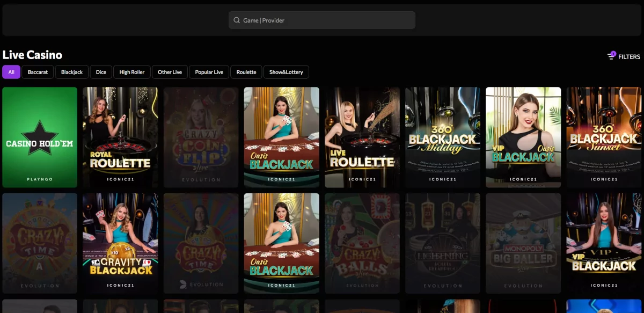
Task: Select VIP Oasis Blackjack card
Action: [x=523, y=137]
